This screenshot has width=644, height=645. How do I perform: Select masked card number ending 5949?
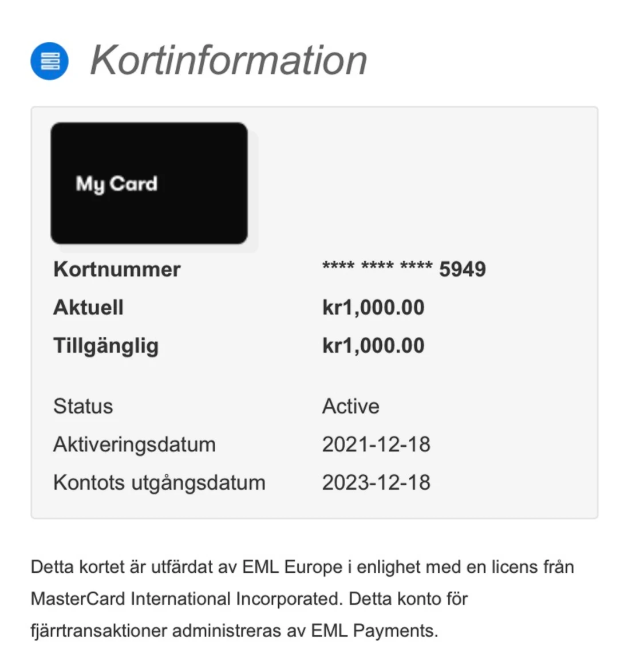404,269
